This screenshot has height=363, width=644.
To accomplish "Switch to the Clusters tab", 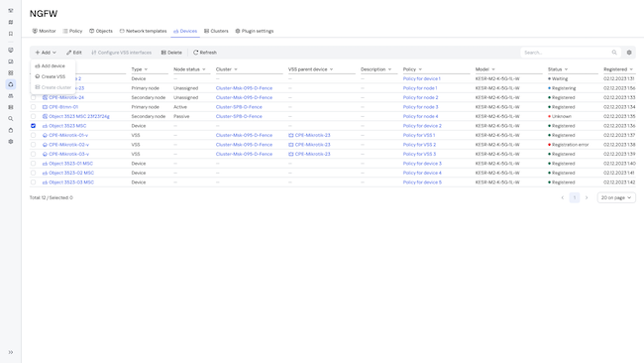I will point(216,32).
